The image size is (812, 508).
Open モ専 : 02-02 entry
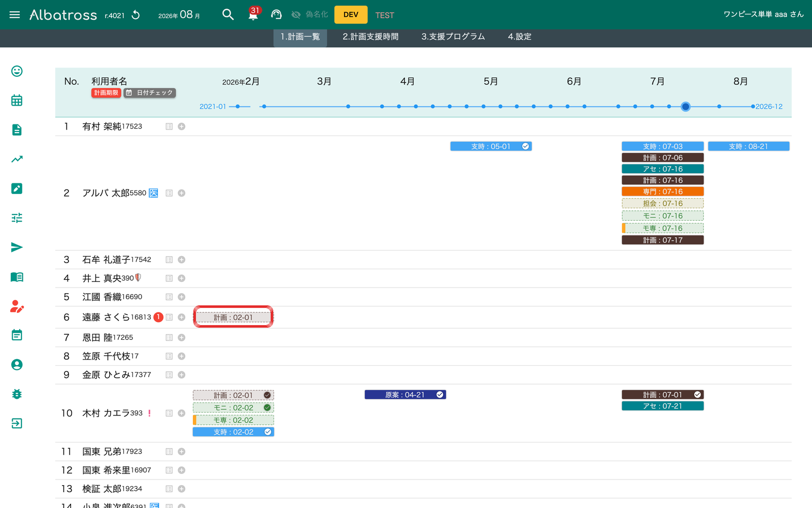233,420
